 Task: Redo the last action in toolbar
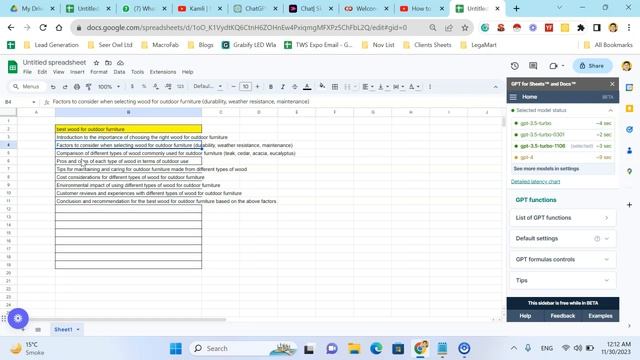point(65,87)
